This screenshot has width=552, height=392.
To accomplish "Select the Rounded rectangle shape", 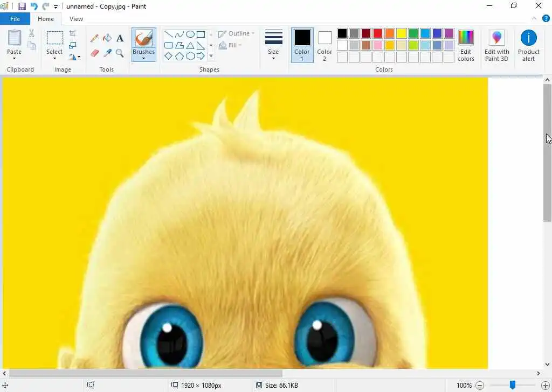I will 169,45.
